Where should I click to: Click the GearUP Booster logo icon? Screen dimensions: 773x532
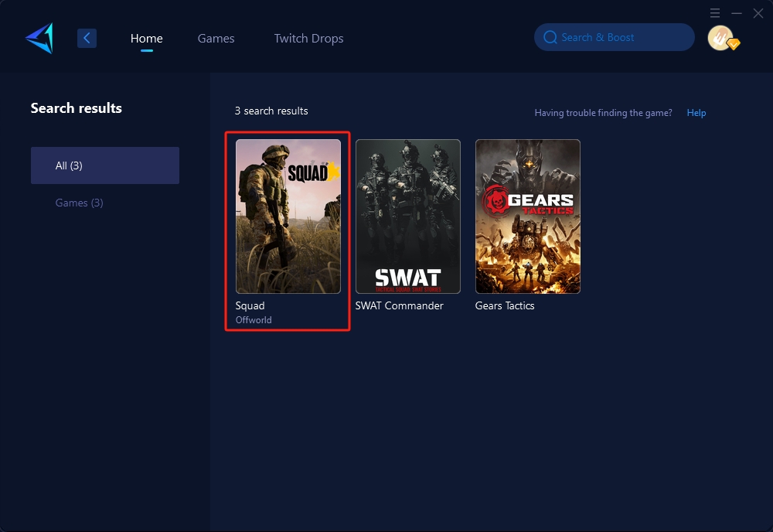pyautogui.click(x=39, y=38)
